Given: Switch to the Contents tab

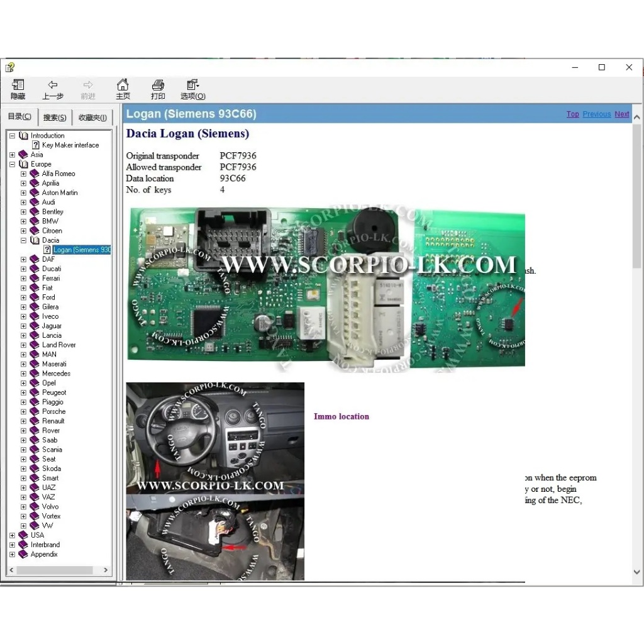Looking at the screenshot, I should [19, 116].
